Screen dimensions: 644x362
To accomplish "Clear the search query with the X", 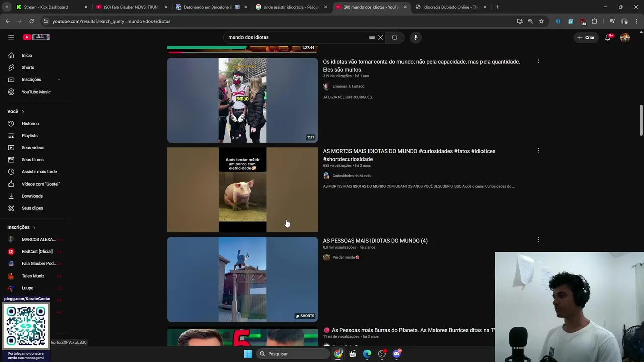I will (381, 37).
